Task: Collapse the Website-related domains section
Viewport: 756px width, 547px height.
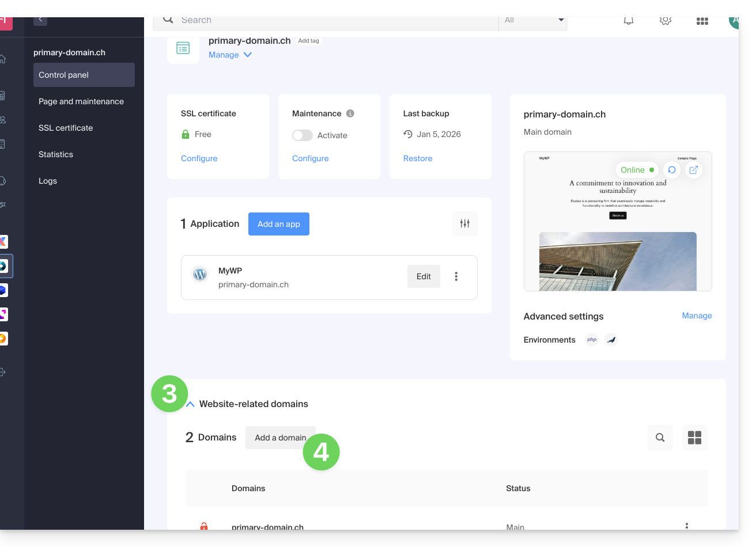Action: (191, 404)
